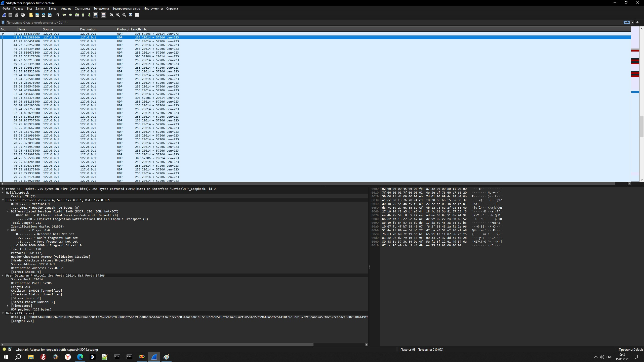
Task: Click the expert information status circle
Action: [x=4, y=349]
